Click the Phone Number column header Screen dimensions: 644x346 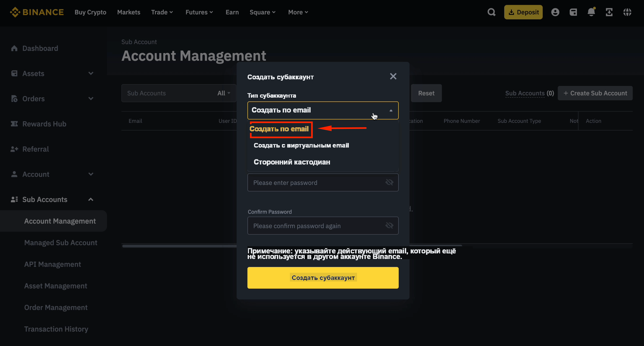pos(462,121)
